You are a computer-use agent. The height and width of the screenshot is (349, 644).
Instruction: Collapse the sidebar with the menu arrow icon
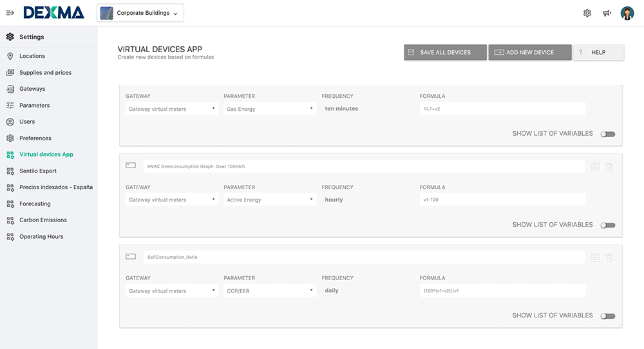(x=10, y=13)
